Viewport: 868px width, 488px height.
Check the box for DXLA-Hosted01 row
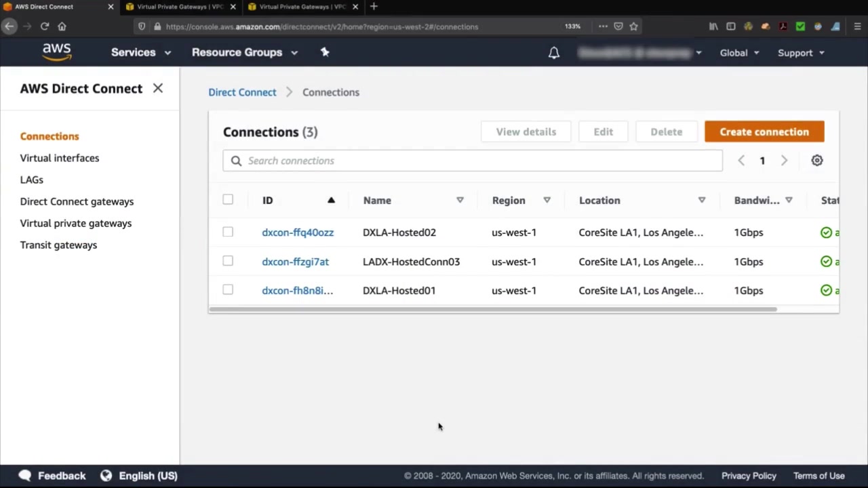(x=228, y=289)
